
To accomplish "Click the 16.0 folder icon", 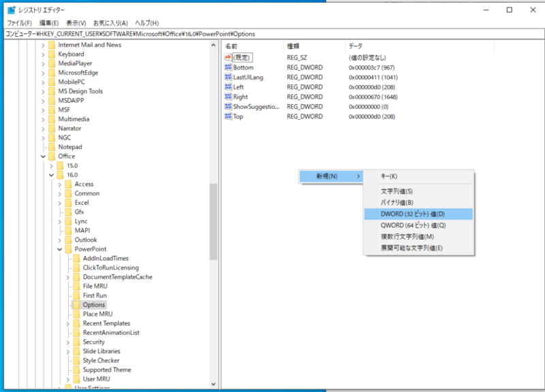I will point(60,175).
